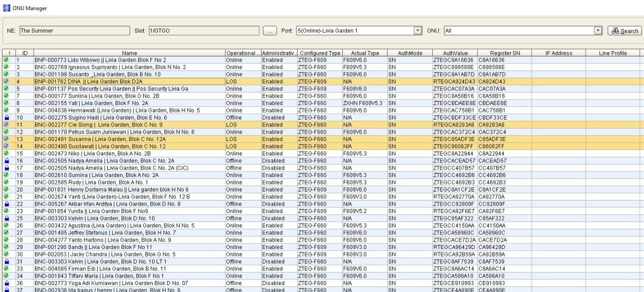Click the lock icon on the Yoga Adi Kurniawan row

(x=6, y=283)
